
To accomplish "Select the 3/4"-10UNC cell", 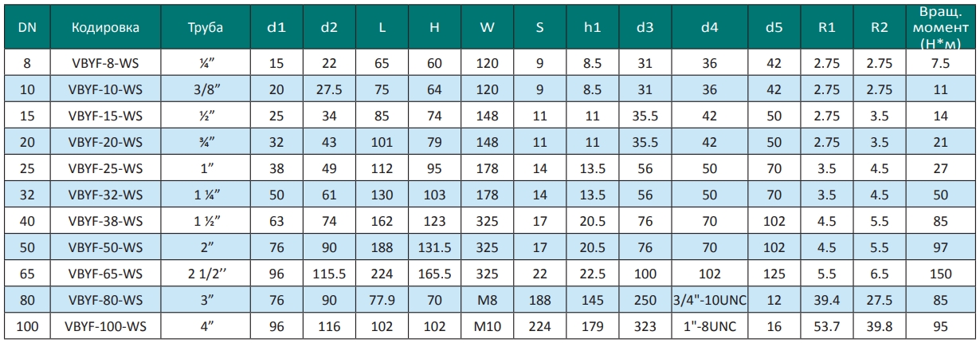I will (x=709, y=300).
